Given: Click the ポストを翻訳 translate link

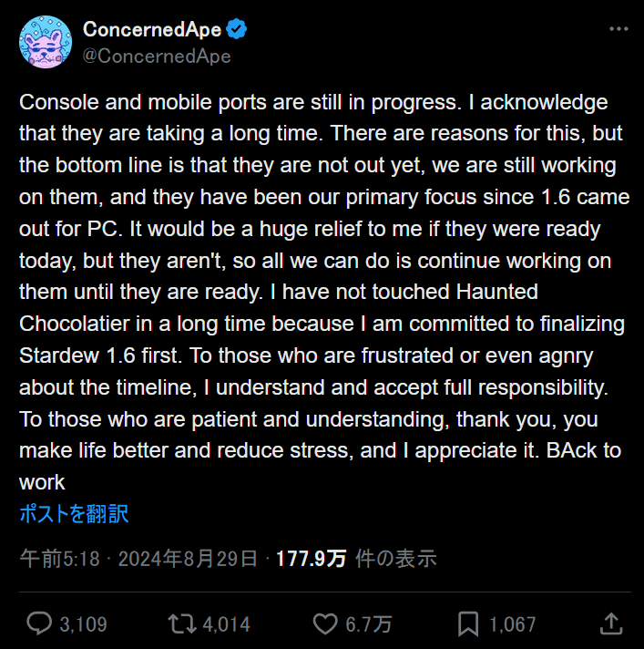Looking at the screenshot, I should [74, 514].
